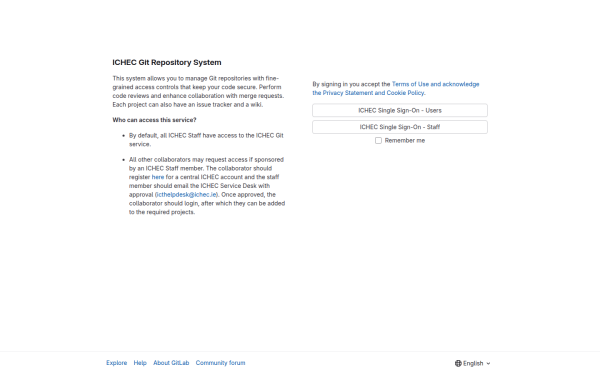Viewport: 600px width, 375px height.
Task: Click the system description intro paragraph
Action: click(x=198, y=91)
